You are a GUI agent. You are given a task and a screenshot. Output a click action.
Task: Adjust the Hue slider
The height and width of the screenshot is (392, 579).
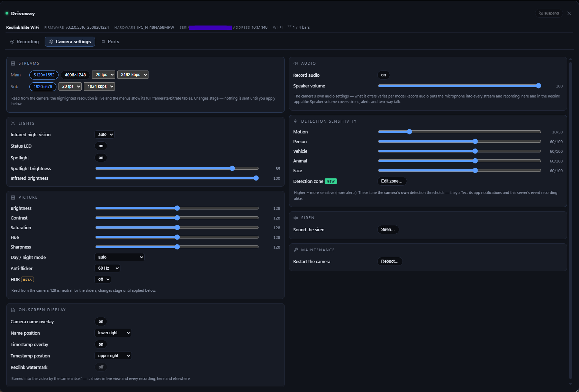pyautogui.click(x=177, y=237)
